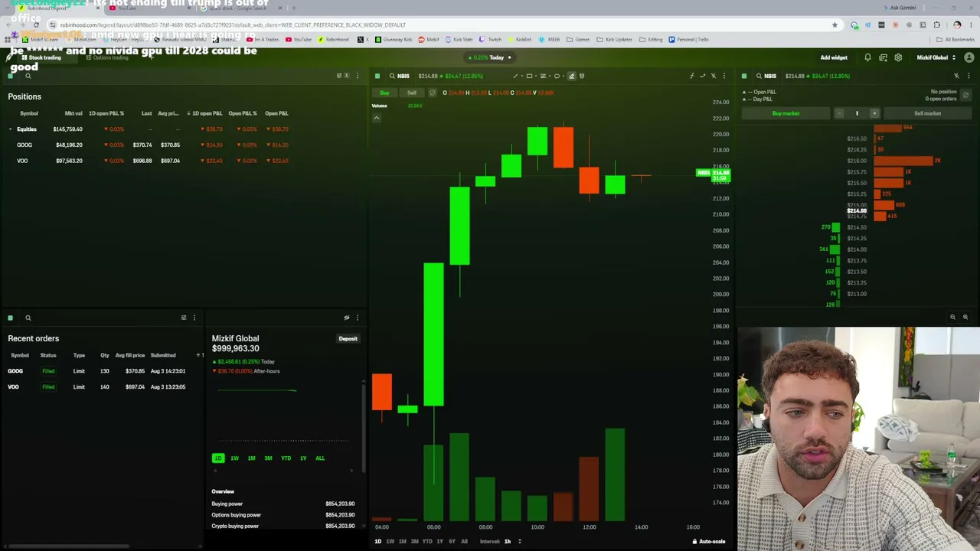This screenshot has width=980, height=551.
Task: Click Sell market in order ladder
Action: [x=927, y=113]
